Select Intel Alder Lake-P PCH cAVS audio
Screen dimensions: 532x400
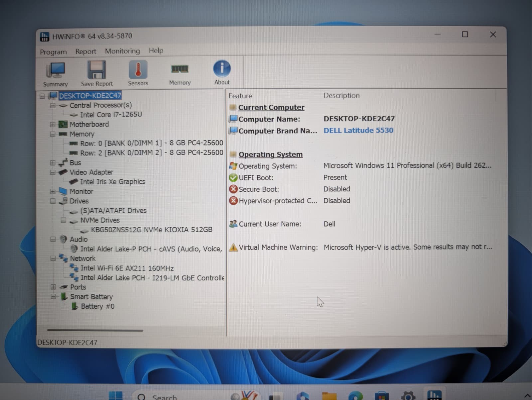click(x=151, y=249)
